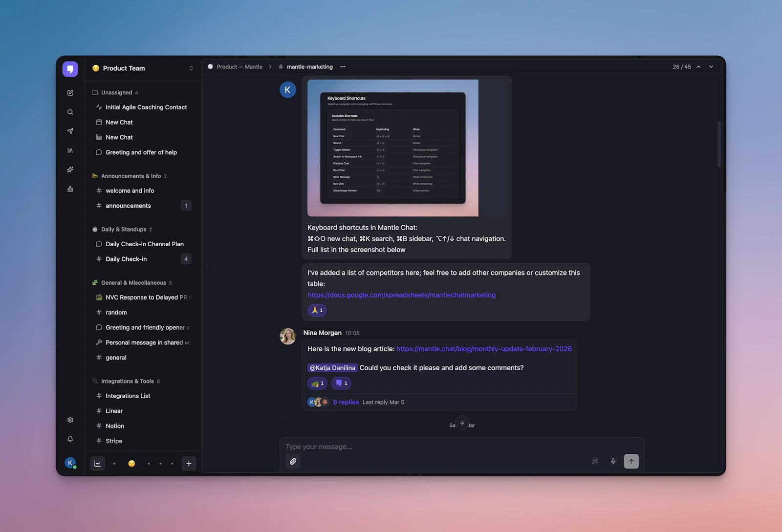Click the K avatar beside the screenshot message
The height and width of the screenshot is (532, 782).
(x=288, y=90)
